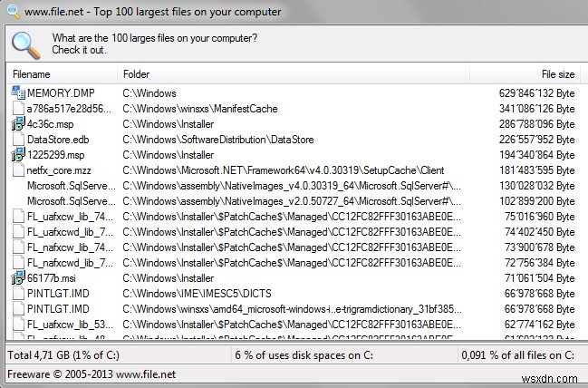Click file size 181'483'595 Byte
The image size is (588, 388).
pyautogui.click(x=536, y=170)
